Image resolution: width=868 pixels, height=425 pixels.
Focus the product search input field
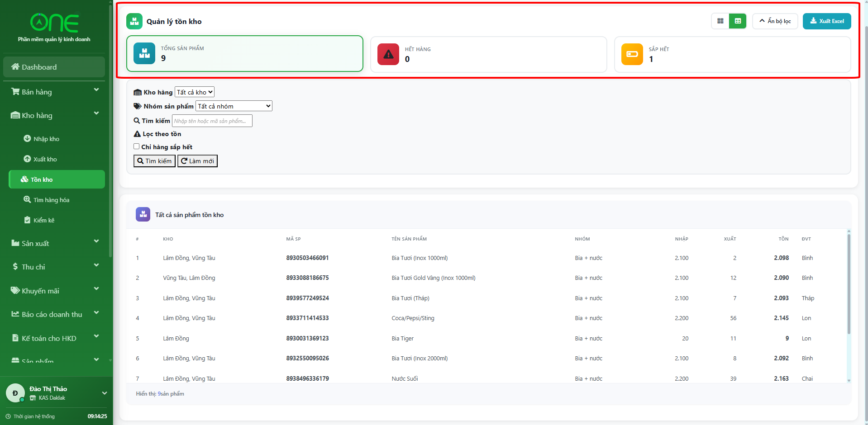click(x=212, y=121)
